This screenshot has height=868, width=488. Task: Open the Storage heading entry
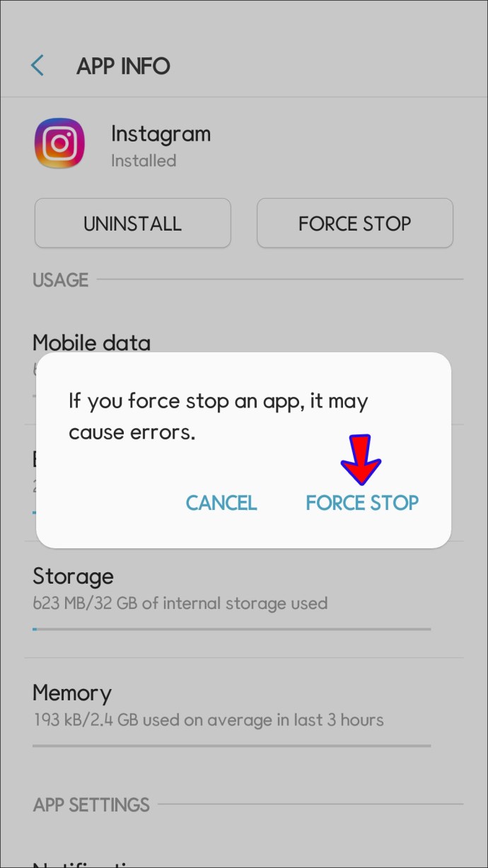tap(73, 576)
